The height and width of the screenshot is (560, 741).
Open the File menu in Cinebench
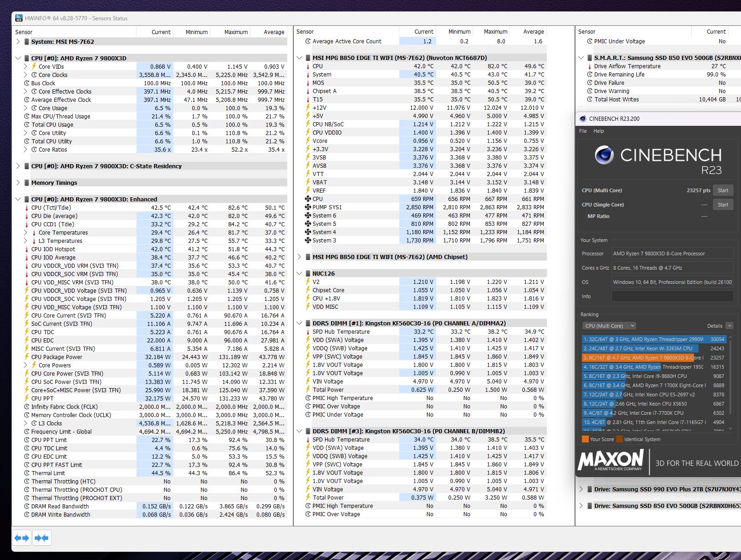(583, 131)
